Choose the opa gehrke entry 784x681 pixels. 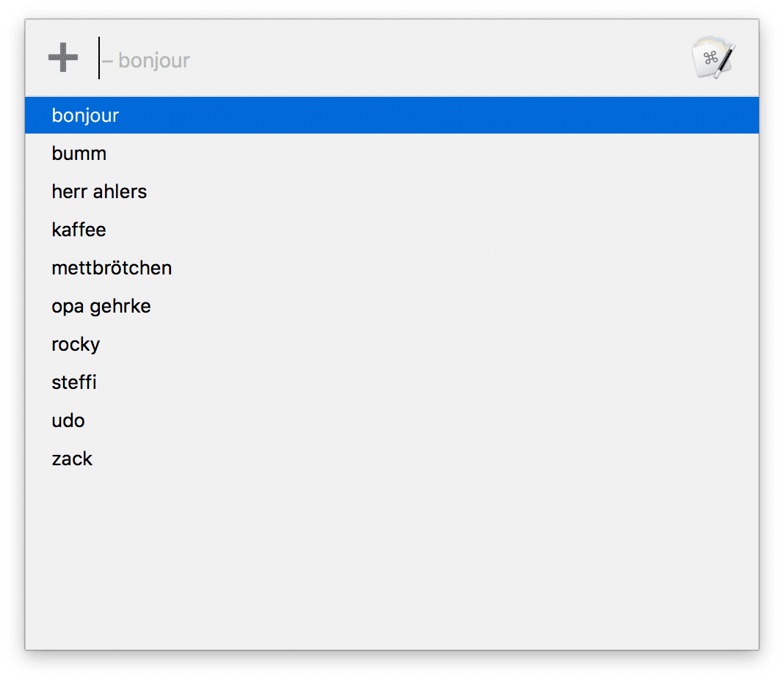click(392, 306)
